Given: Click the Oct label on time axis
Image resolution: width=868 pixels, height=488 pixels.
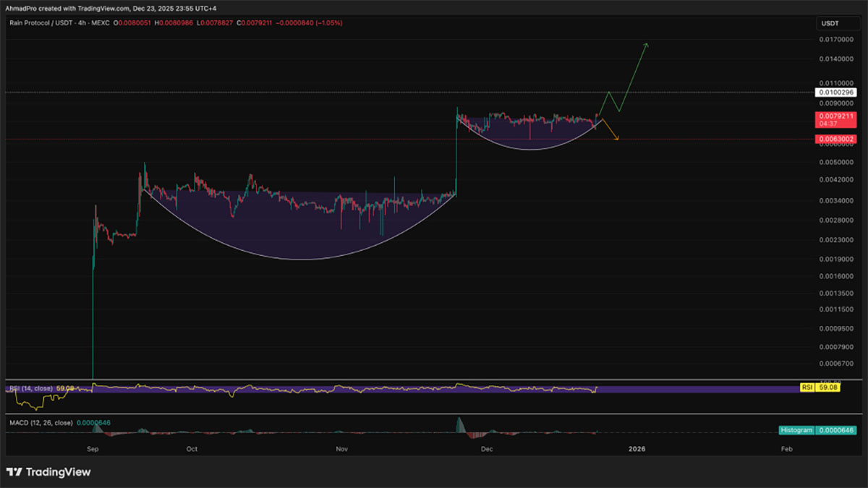Looking at the screenshot, I should (192, 449).
